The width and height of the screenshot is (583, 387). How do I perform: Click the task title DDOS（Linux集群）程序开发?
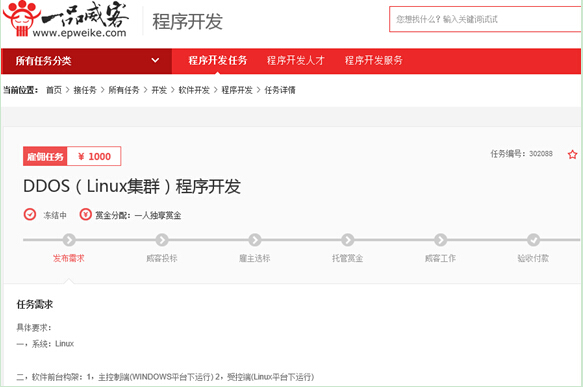[132, 186]
